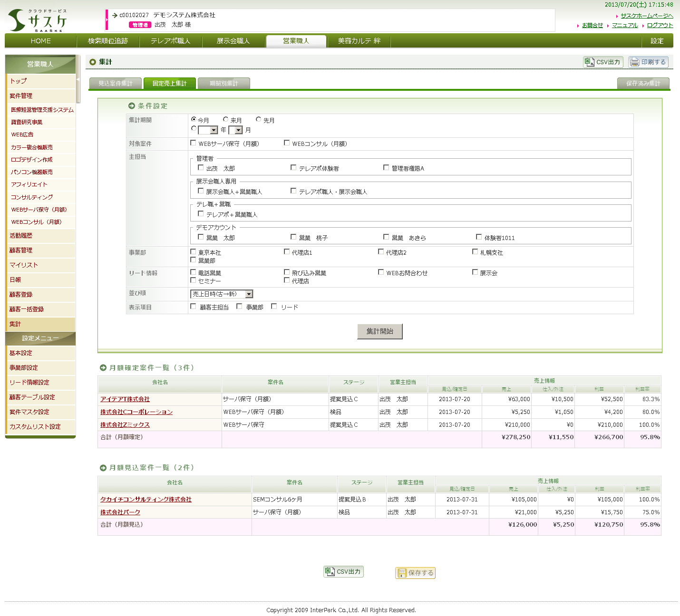Collapse the left sidebar with the arrow handle
The width and height of the screenshot is (680, 616).
(78, 79)
